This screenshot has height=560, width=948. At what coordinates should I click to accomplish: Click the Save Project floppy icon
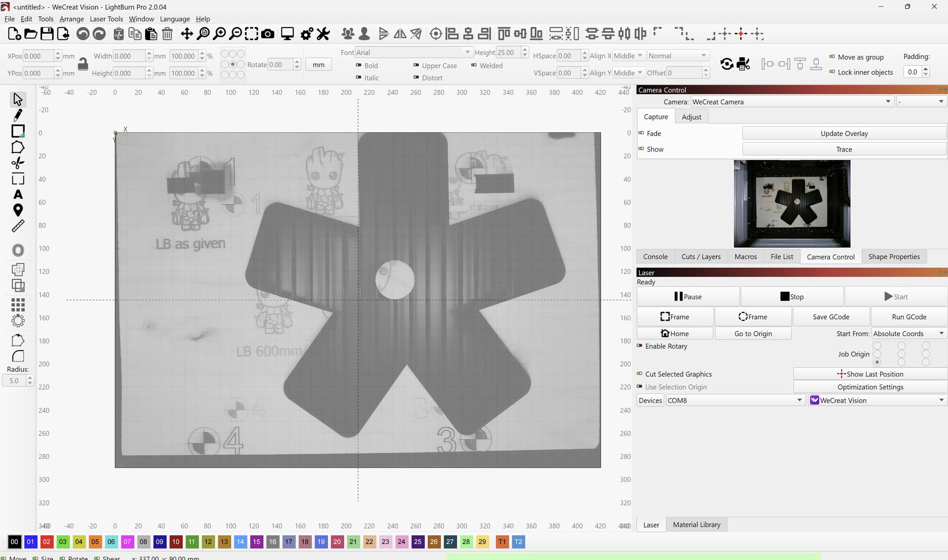[47, 34]
